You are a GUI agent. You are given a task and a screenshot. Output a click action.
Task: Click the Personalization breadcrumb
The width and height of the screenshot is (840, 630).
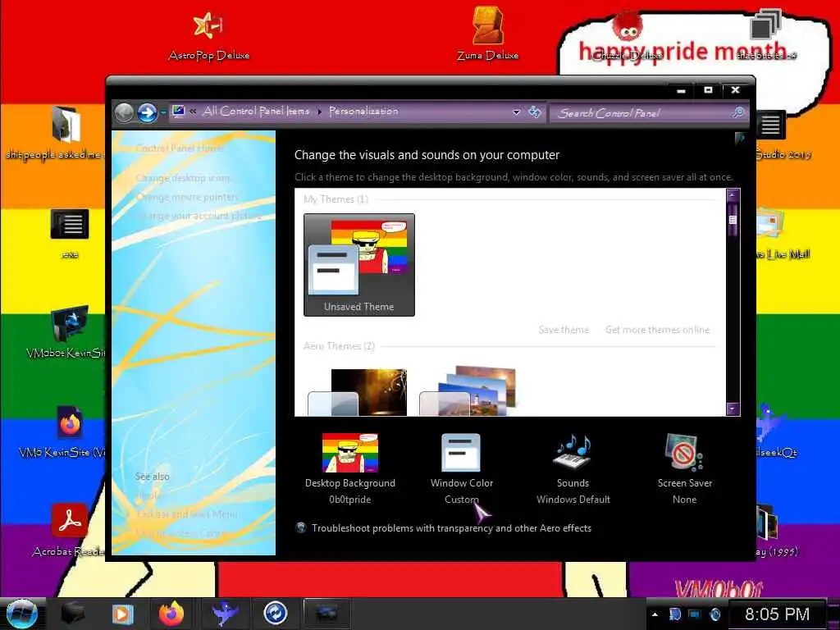[363, 111]
